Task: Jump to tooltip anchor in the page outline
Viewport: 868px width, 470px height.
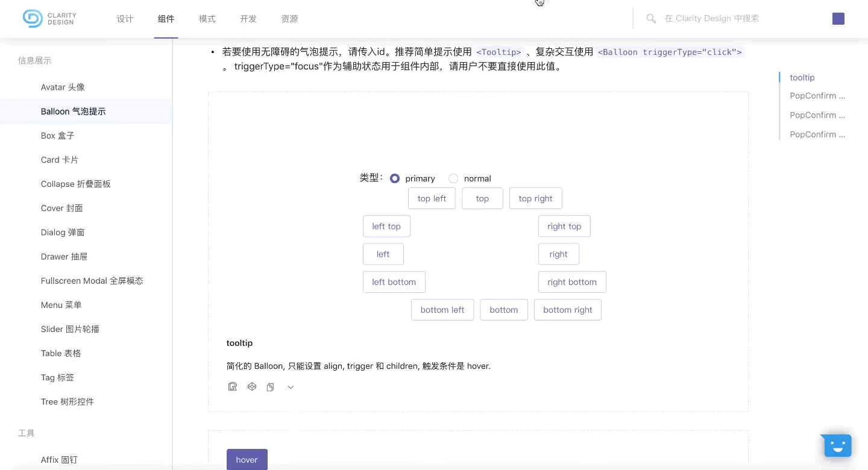Action: (x=802, y=78)
